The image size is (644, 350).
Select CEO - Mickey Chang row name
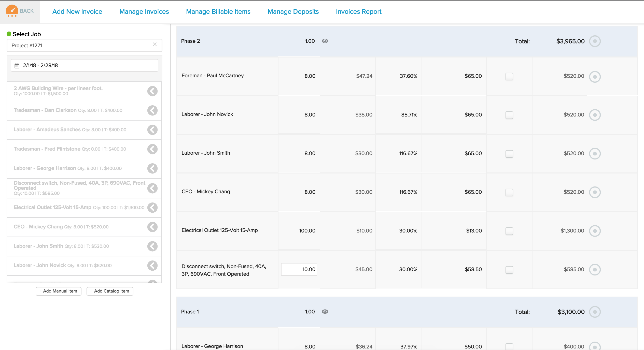206,192
